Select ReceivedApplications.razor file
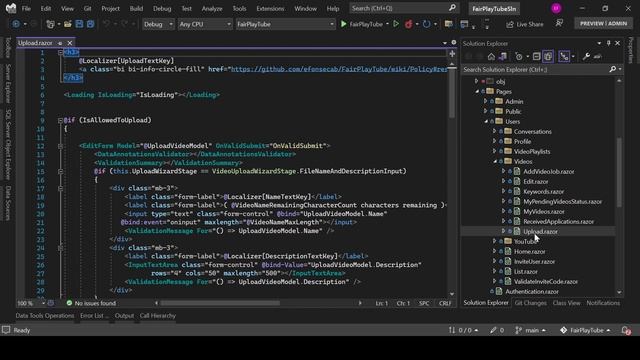640x360 pixels. pyautogui.click(x=558, y=221)
